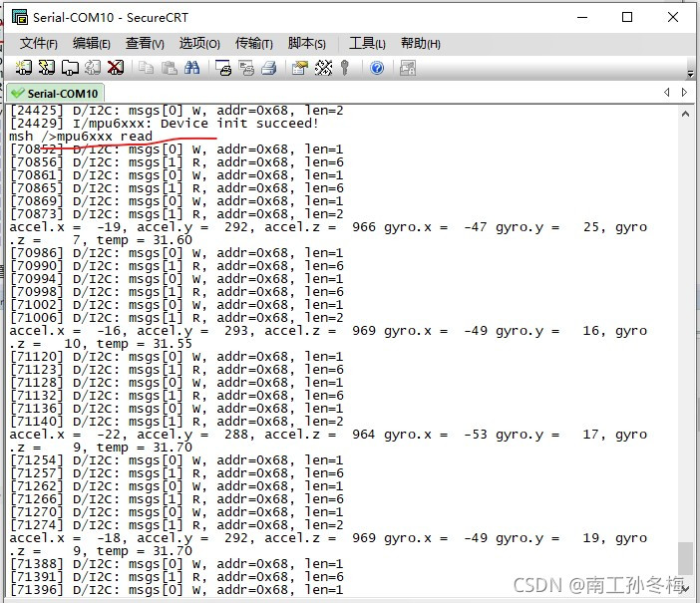The height and width of the screenshot is (603, 700).
Task: Click the vertical scrollbar thumb
Action: coord(685,558)
